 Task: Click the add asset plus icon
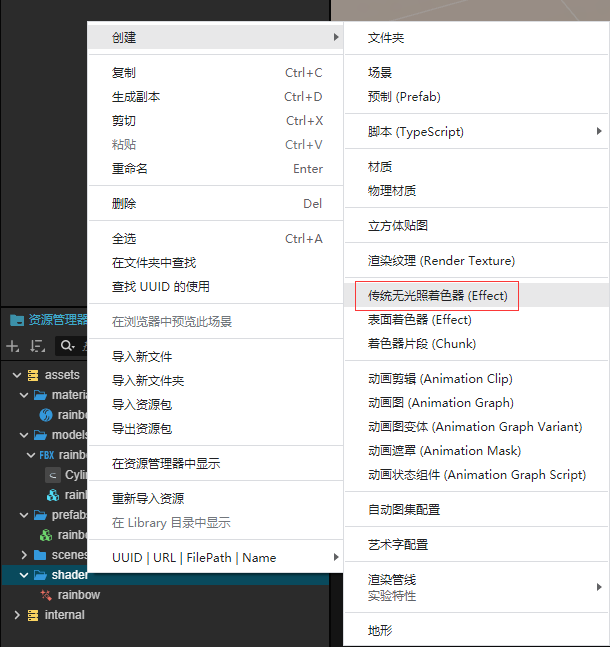[13, 346]
